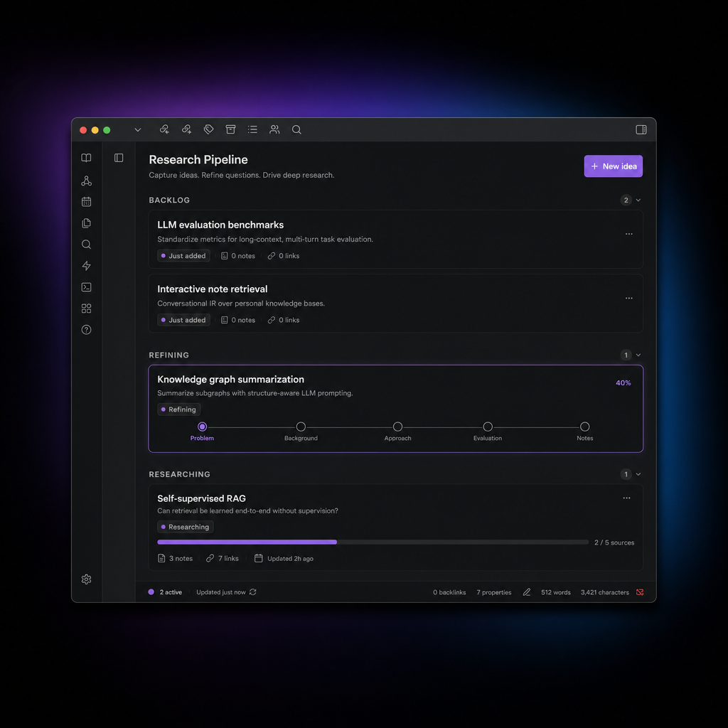Viewport: 728px width, 728px height.
Task: Click the sidebar search icon
Action: pyautogui.click(x=86, y=245)
